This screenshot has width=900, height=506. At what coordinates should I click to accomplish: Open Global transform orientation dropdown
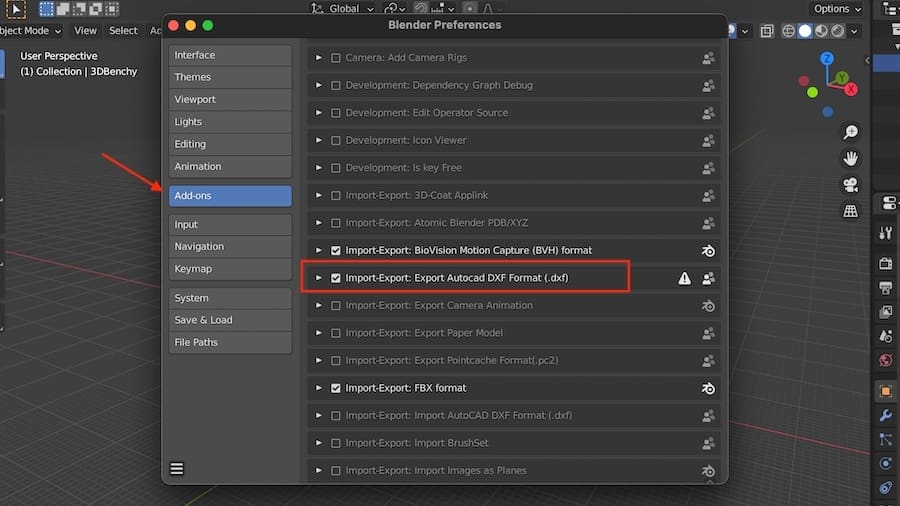coord(343,9)
